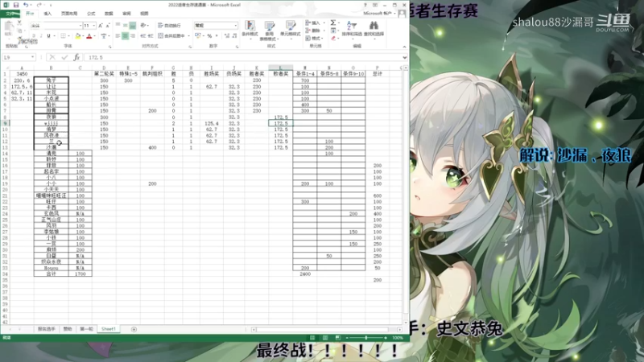Click the Insert cells button
This screenshot has width=644, height=362.
tap(313, 23)
